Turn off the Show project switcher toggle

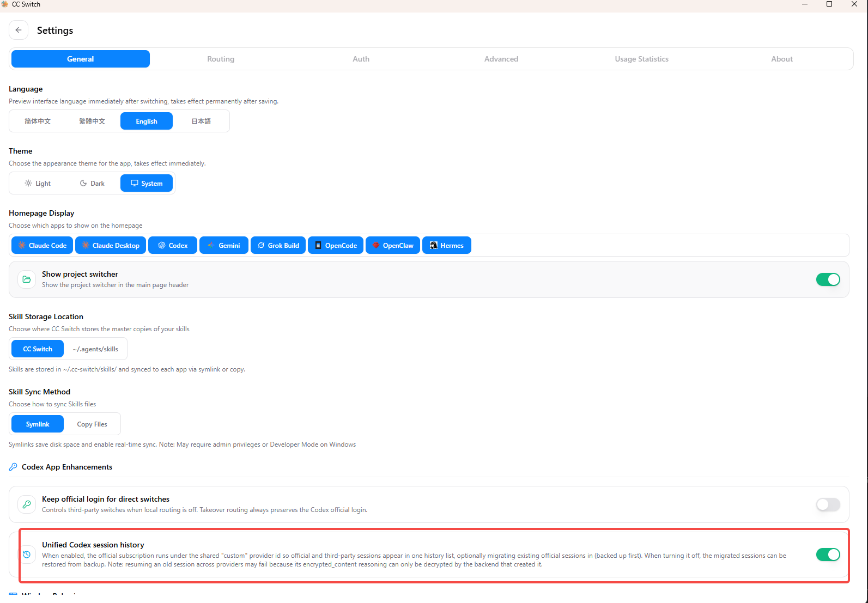coord(828,279)
